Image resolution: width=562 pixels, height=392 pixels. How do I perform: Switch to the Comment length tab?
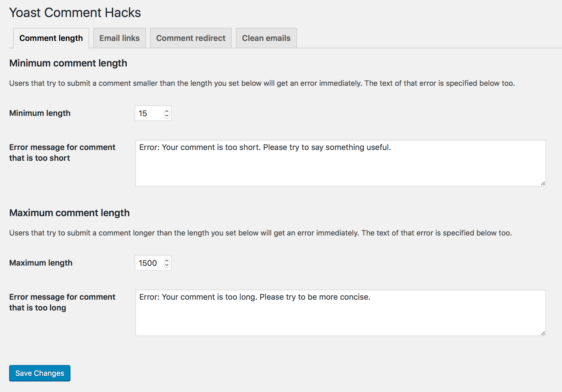(x=51, y=38)
